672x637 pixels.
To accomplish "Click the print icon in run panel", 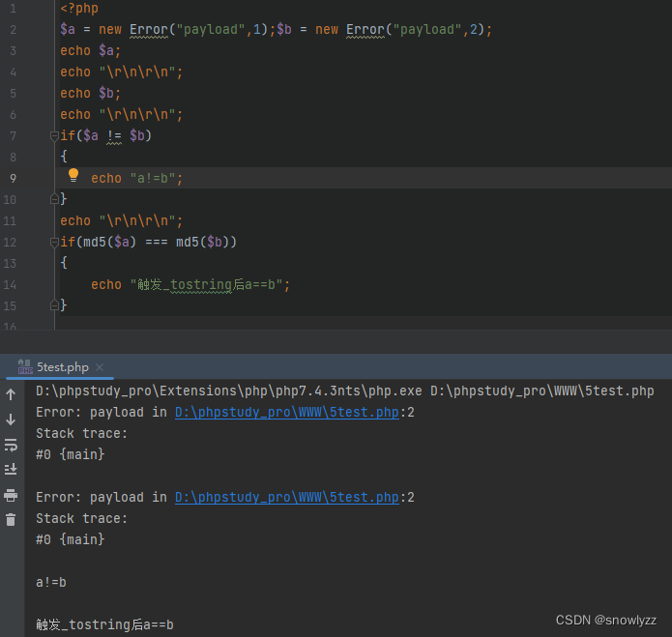I will 11,495.
